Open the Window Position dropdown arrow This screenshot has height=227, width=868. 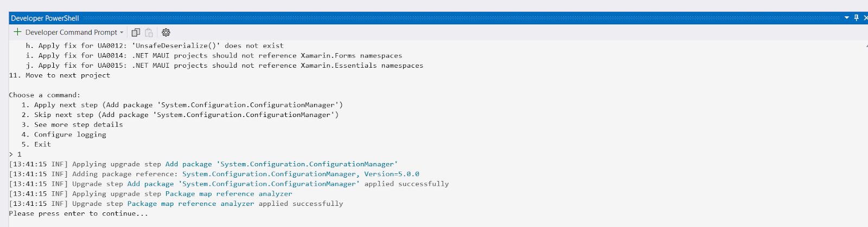[846, 18]
